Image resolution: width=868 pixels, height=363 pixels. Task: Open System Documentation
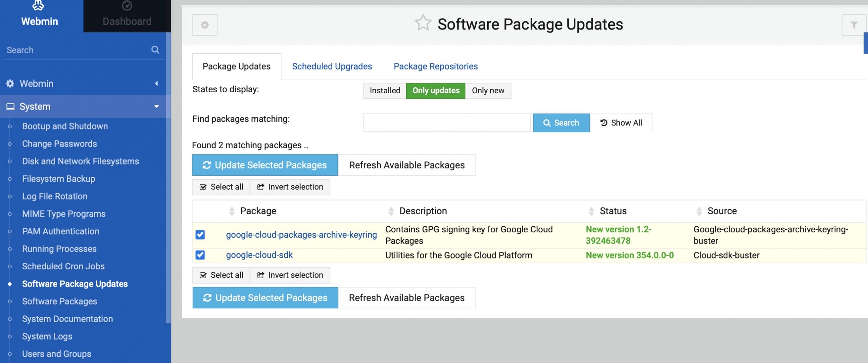coord(67,319)
